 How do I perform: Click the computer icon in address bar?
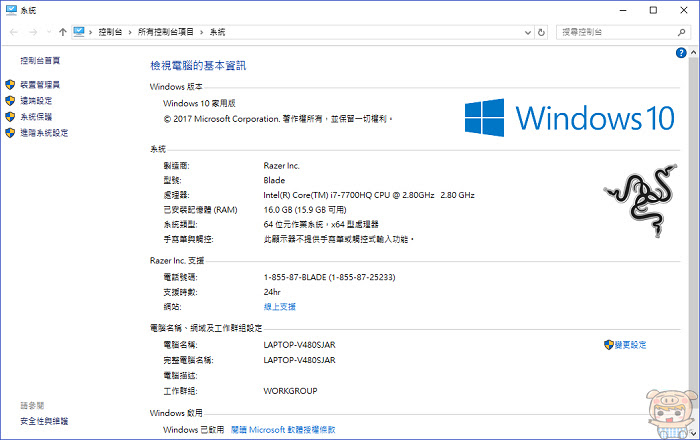pyautogui.click(x=79, y=32)
